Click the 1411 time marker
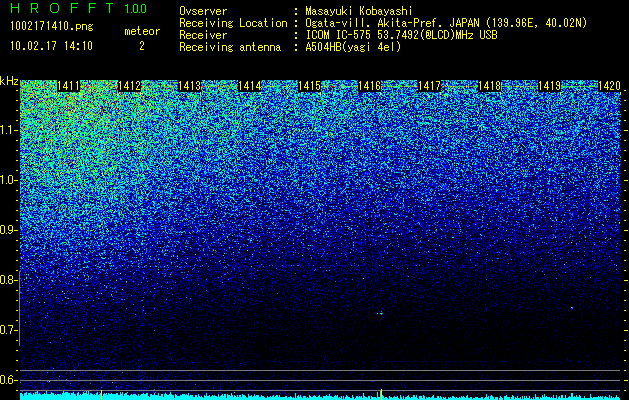Screen dimensions: 629x400 (x=68, y=86)
